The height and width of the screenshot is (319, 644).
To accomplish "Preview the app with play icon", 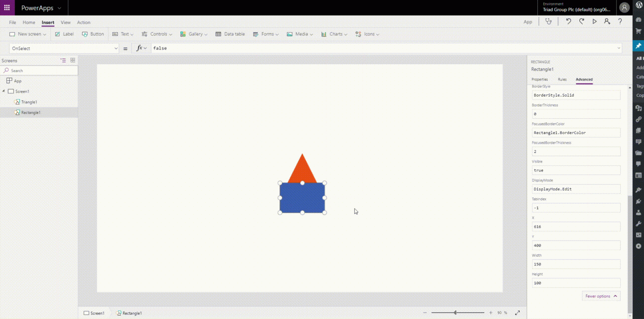I will (x=594, y=21).
